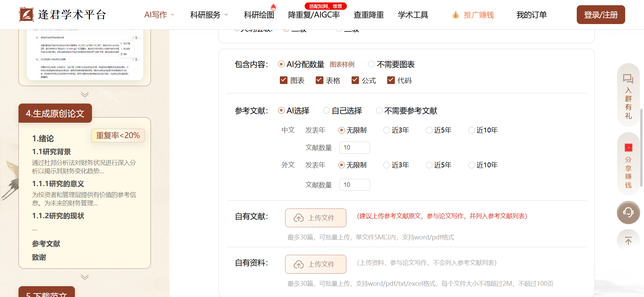Uncheck the 图表 checkbox
The height and width of the screenshot is (297, 644).
point(283,81)
